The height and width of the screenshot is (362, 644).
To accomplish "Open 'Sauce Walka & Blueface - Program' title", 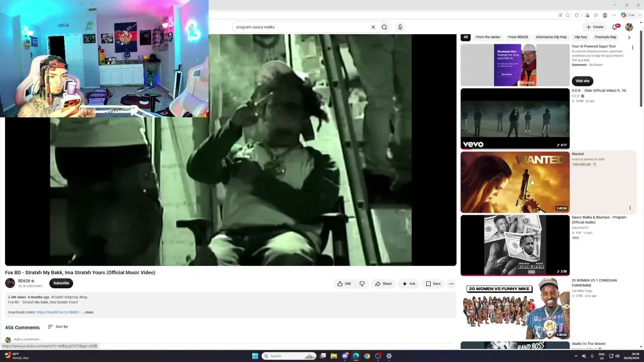I will point(599,220).
